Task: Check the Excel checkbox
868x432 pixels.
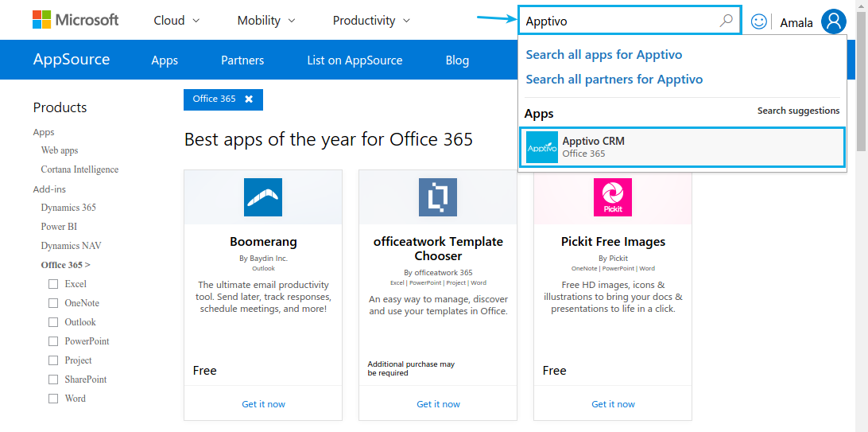Action: click(x=53, y=284)
